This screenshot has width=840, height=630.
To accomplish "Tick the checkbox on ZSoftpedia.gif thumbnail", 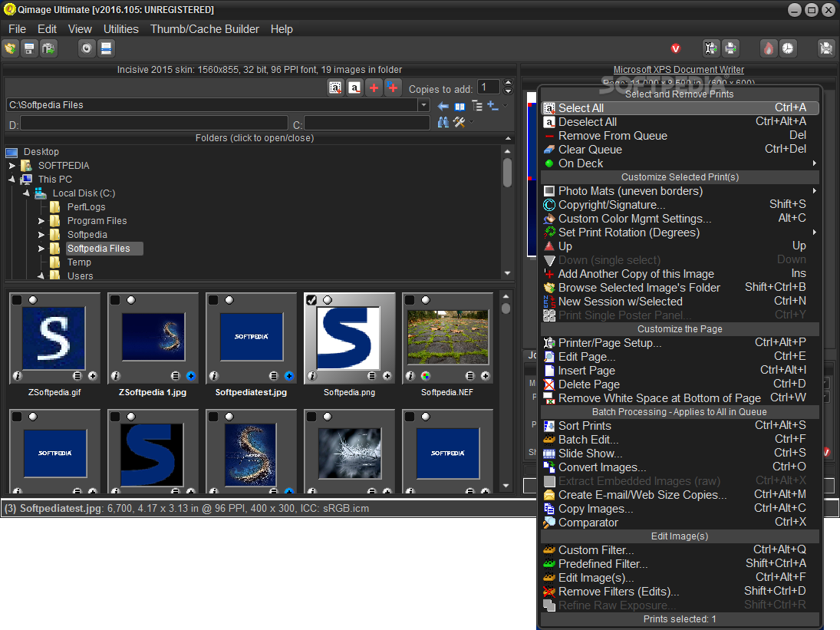I will (17, 300).
